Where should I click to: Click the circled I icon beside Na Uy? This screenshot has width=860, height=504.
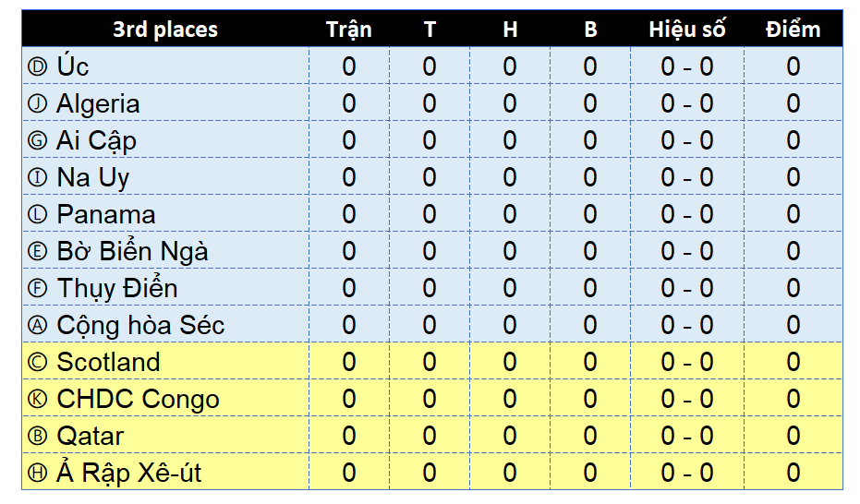tap(37, 177)
